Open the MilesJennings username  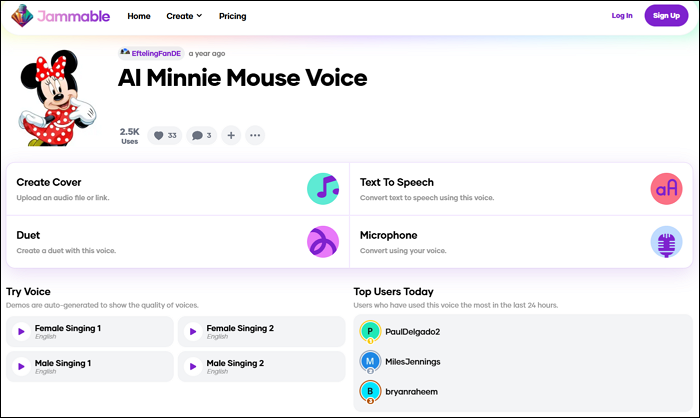coord(412,362)
